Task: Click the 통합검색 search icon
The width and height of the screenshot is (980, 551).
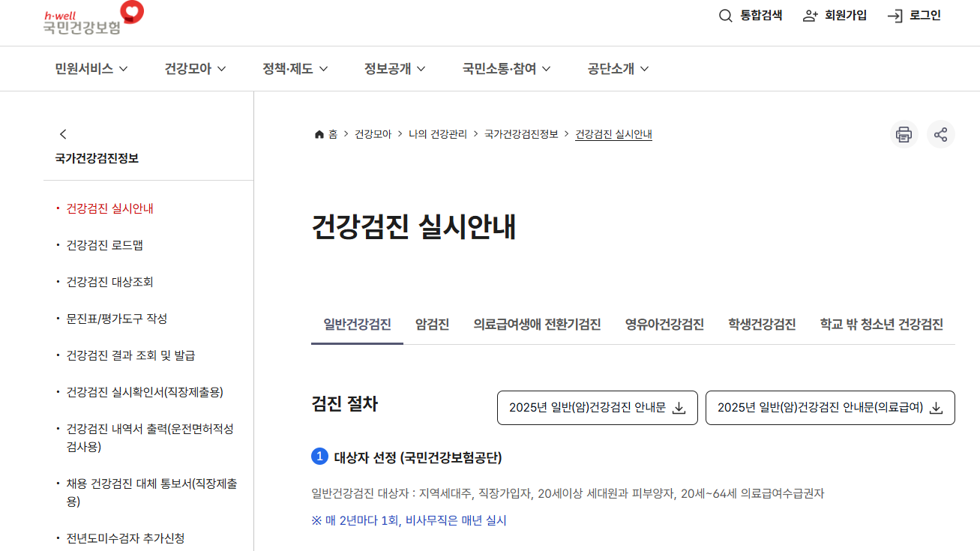Action: pos(724,15)
